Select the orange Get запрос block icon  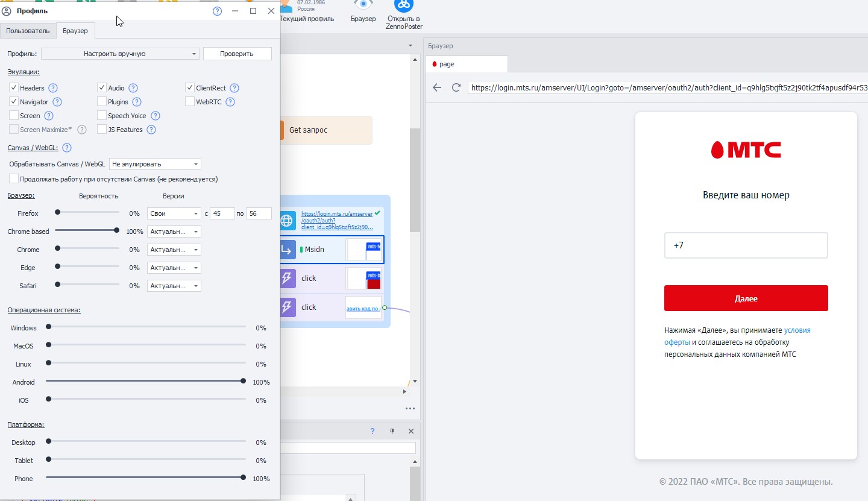point(281,130)
